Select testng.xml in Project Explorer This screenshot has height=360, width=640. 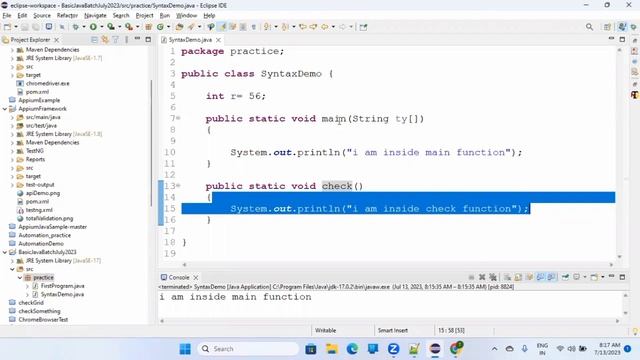pos(39,210)
